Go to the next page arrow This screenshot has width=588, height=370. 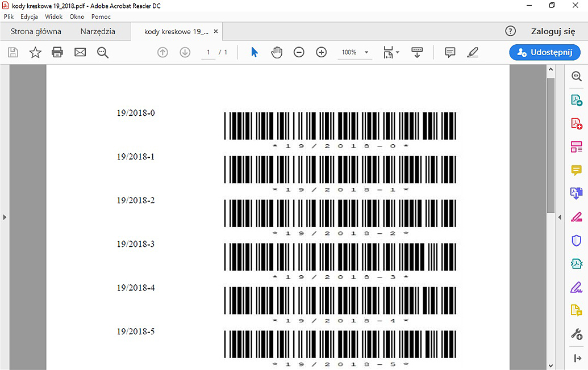pyautogui.click(x=185, y=52)
